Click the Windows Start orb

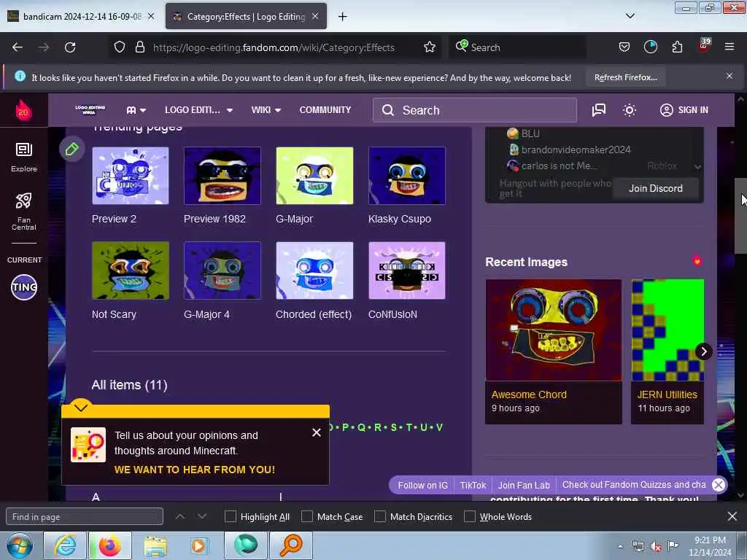20,546
